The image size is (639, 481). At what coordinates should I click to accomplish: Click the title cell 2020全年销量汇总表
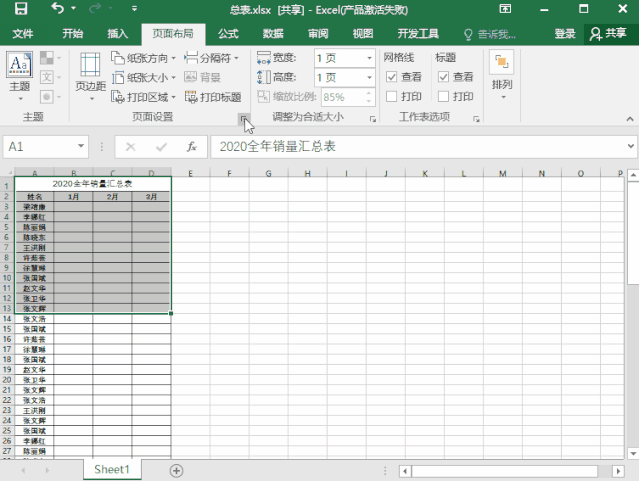[93, 183]
